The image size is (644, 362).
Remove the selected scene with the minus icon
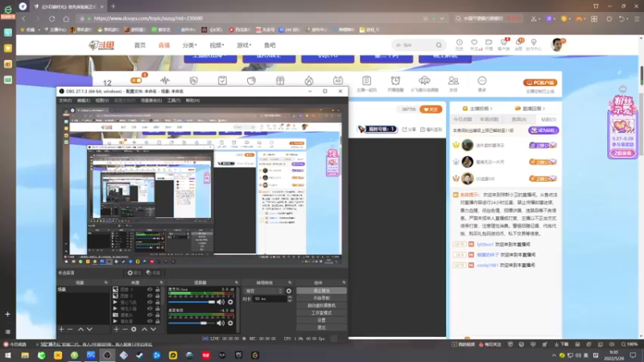click(x=70, y=329)
